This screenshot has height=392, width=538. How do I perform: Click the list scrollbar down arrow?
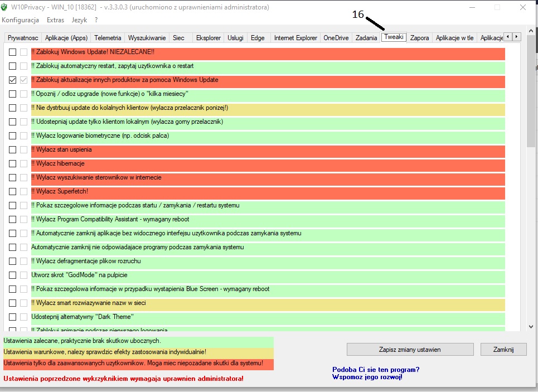pos(531,327)
